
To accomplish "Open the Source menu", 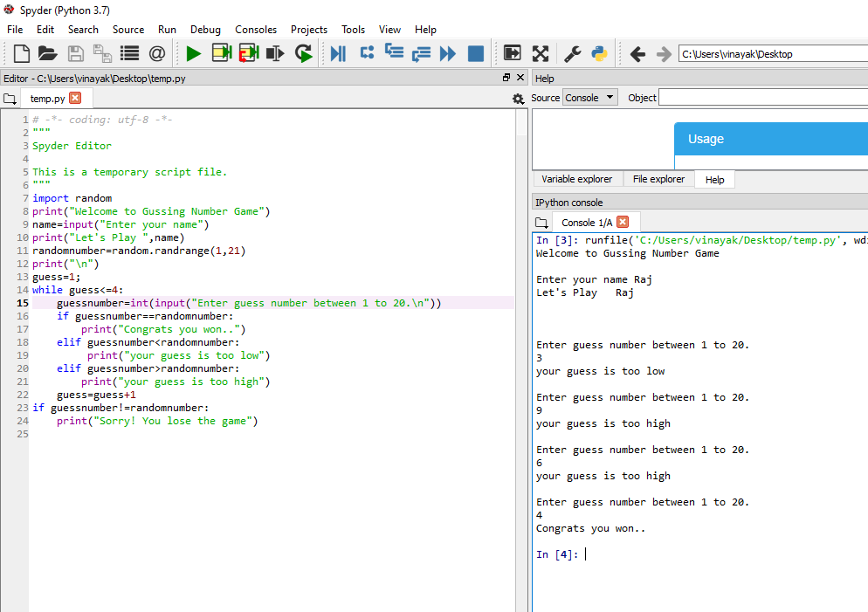I will coord(128,30).
